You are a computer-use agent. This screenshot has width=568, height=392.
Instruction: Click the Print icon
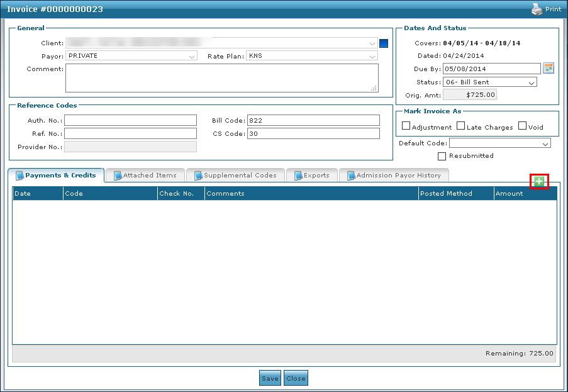coord(537,9)
